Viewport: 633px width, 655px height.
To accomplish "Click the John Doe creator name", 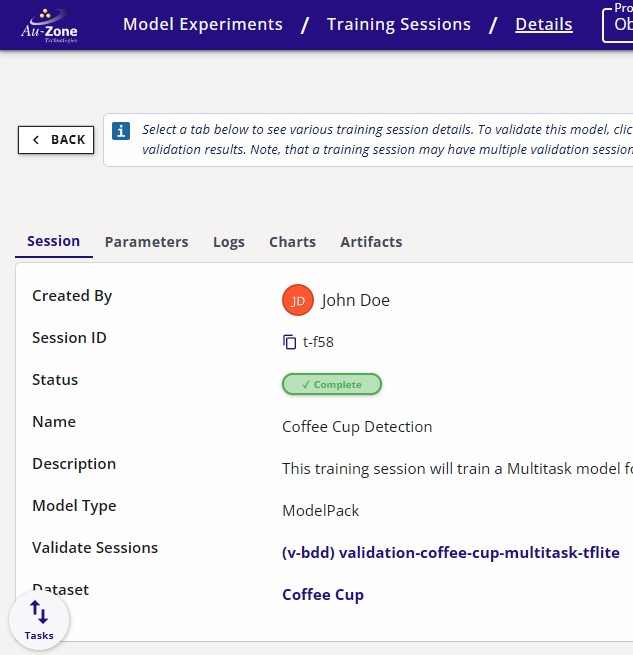I will click(x=355, y=300).
